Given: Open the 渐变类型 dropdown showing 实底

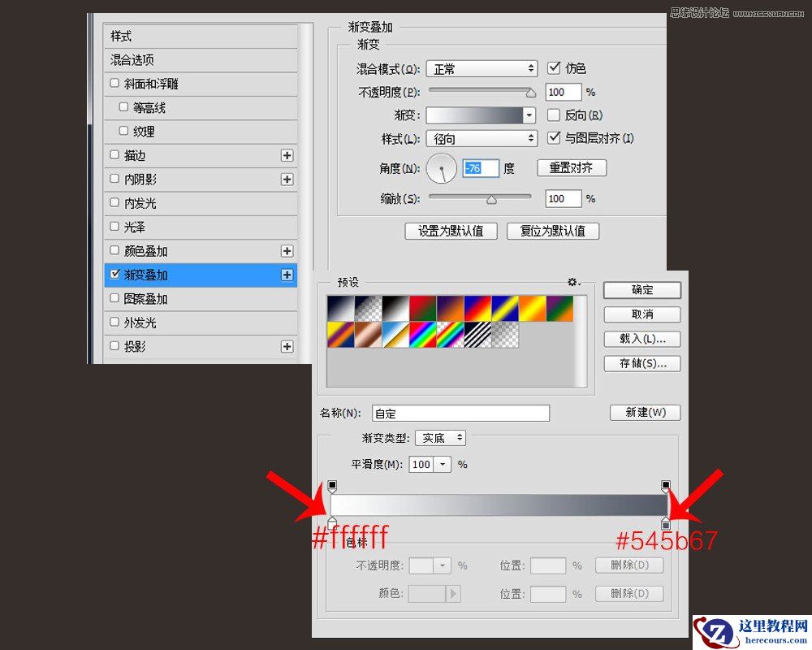Looking at the screenshot, I should tap(439, 437).
